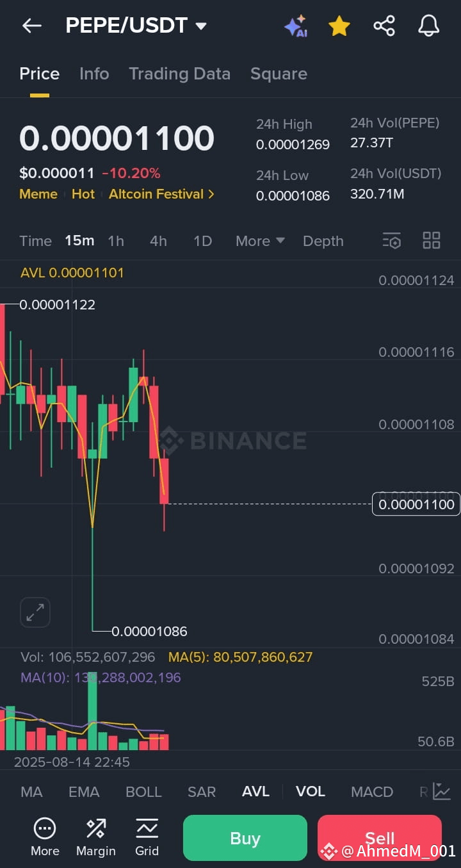Viewport: 461px width, 868px height.
Task: Tap the 24h High value 0.00001269
Action: (x=293, y=145)
